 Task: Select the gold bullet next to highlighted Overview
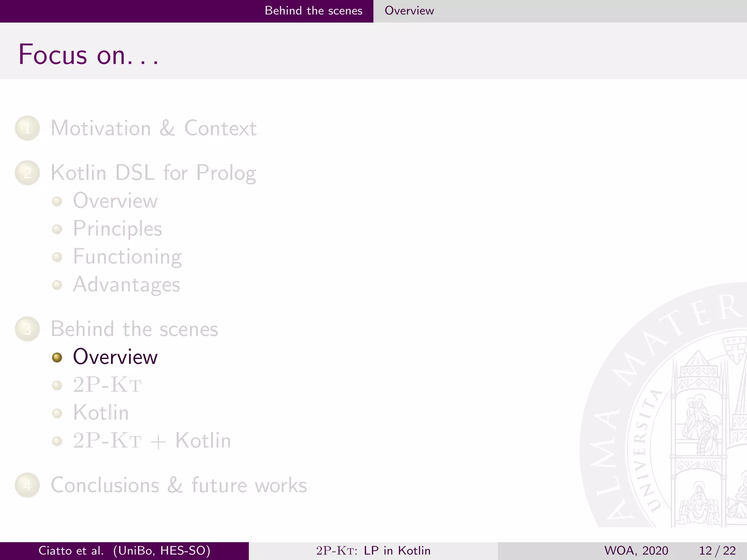tap(57, 357)
